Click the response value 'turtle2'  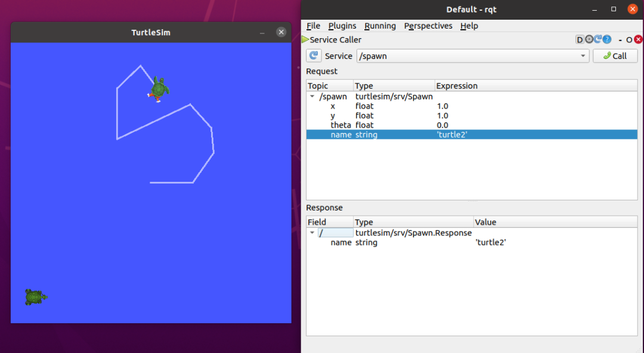490,243
